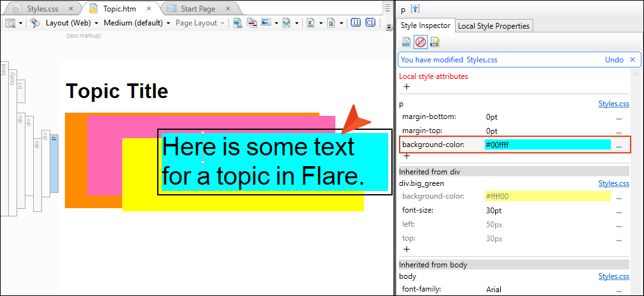644x296 pixels.
Task: Add a property to p with plus
Action: tap(407, 156)
